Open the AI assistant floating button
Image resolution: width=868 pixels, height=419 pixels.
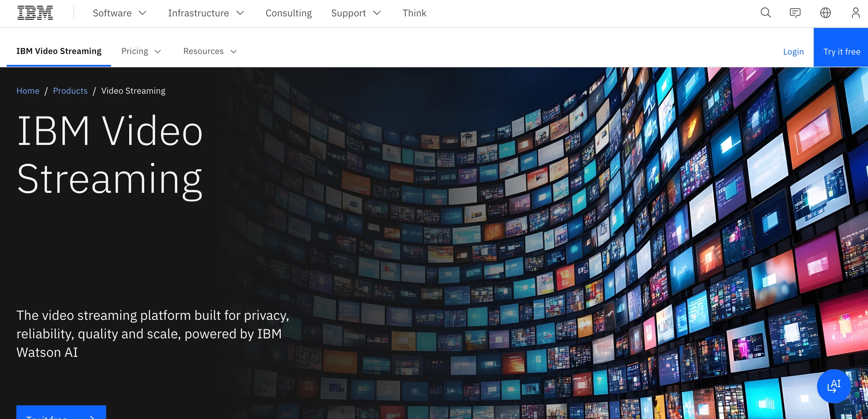pos(834,386)
